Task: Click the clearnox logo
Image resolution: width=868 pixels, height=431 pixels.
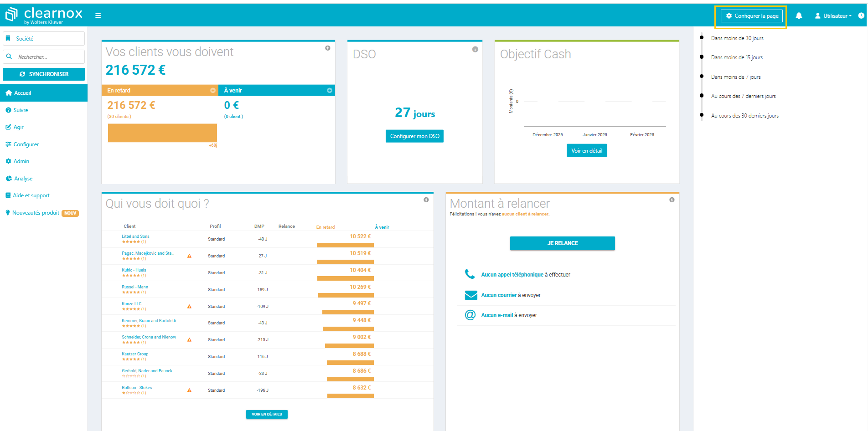Action: [x=44, y=15]
